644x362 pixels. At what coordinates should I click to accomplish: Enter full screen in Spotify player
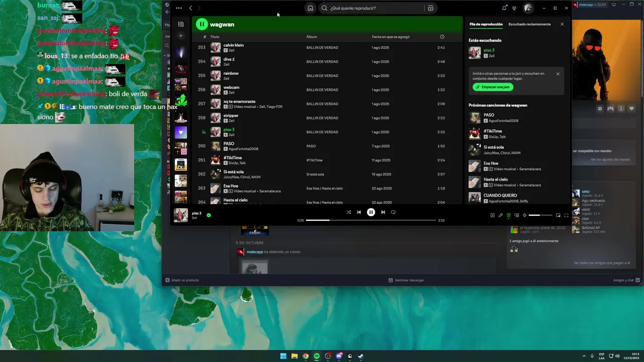(x=566, y=215)
